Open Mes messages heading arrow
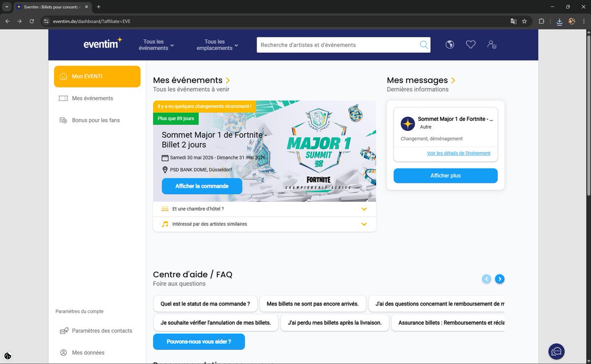The image size is (591, 364). pyautogui.click(x=453, y=80)
